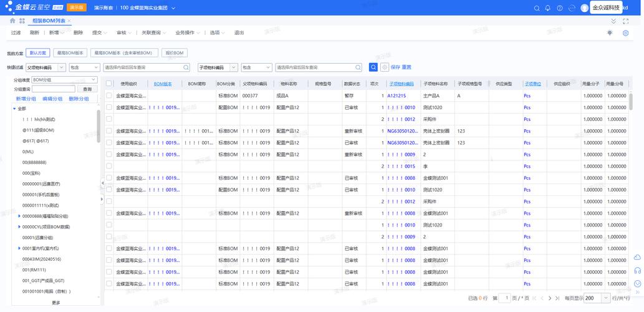This screenshot has width=644, height=312.
Task: Click the cloud icon on right sidebar
Action: (637, 257)
